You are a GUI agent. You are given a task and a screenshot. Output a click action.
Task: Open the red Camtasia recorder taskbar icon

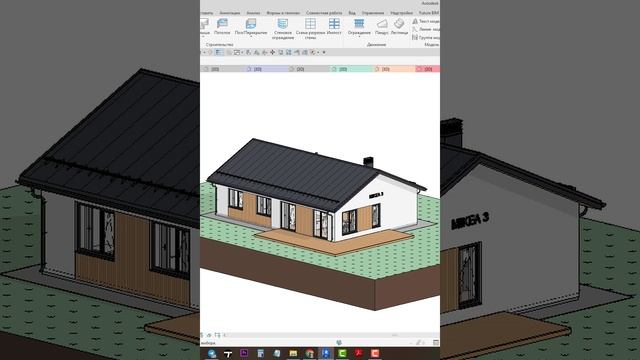375,353
